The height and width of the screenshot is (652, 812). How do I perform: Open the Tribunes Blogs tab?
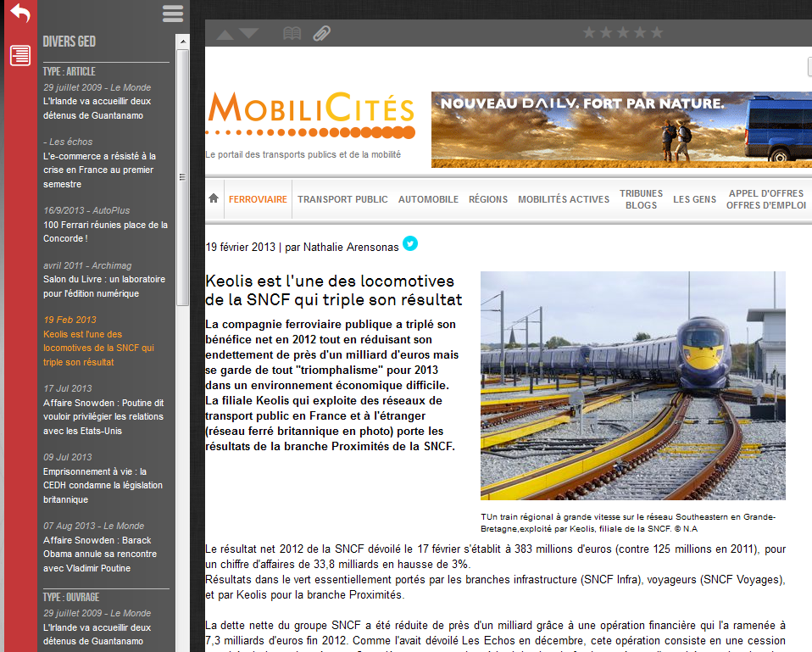641,199
